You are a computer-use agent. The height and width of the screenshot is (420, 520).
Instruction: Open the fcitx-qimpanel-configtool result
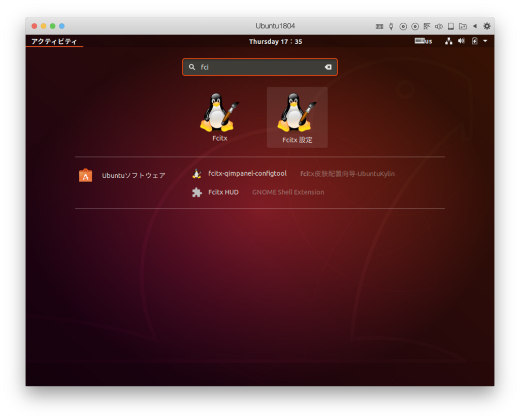247,174
